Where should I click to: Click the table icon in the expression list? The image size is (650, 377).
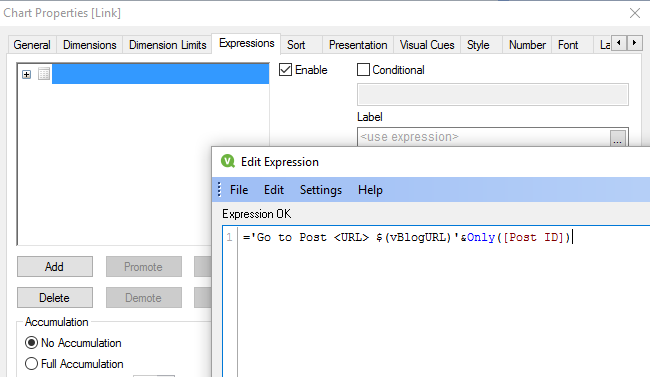coord(44,74)
